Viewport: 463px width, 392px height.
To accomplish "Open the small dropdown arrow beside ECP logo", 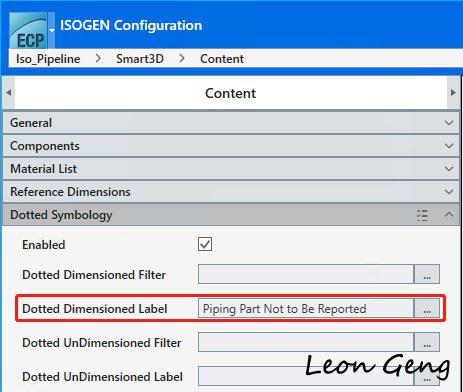I will point(52,31).
